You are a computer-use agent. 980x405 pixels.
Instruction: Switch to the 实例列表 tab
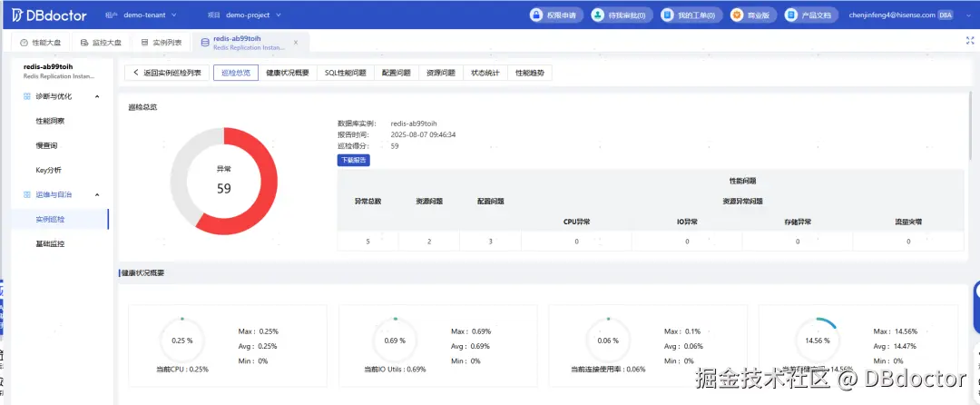pos(162,43)
